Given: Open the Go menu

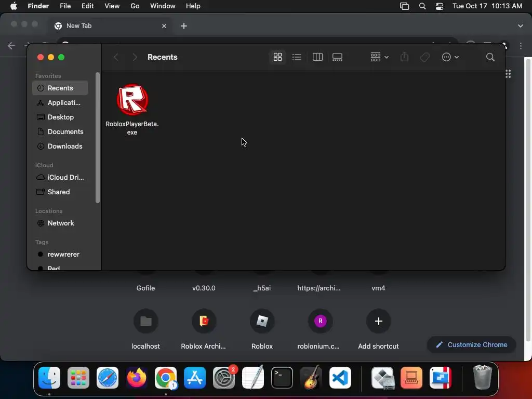Looking at the screenshot, I should [135, 6].
